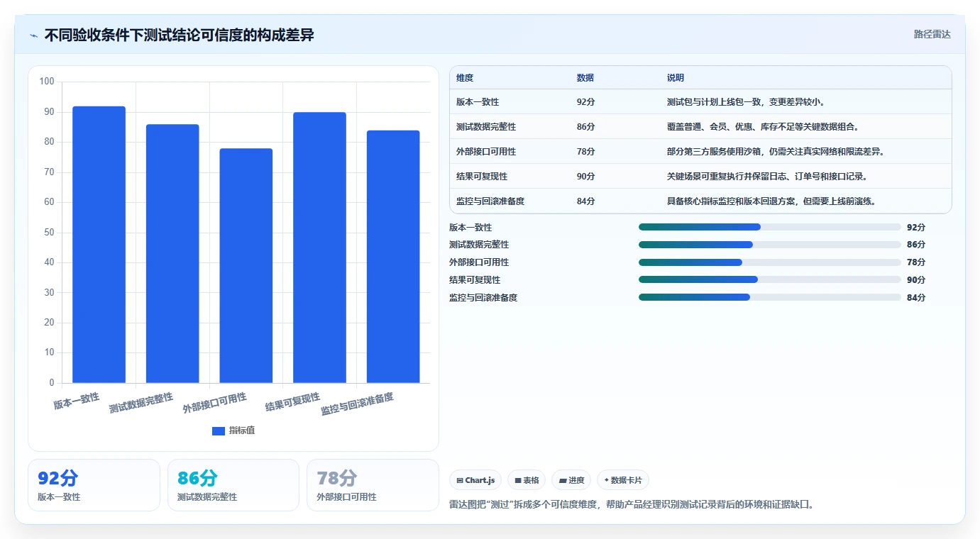Click y-axis value 100 on chart

coord(47,82)
